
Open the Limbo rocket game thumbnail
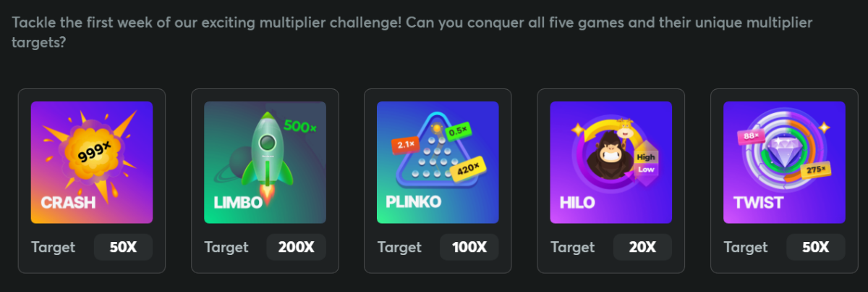[x=265, y=162]
